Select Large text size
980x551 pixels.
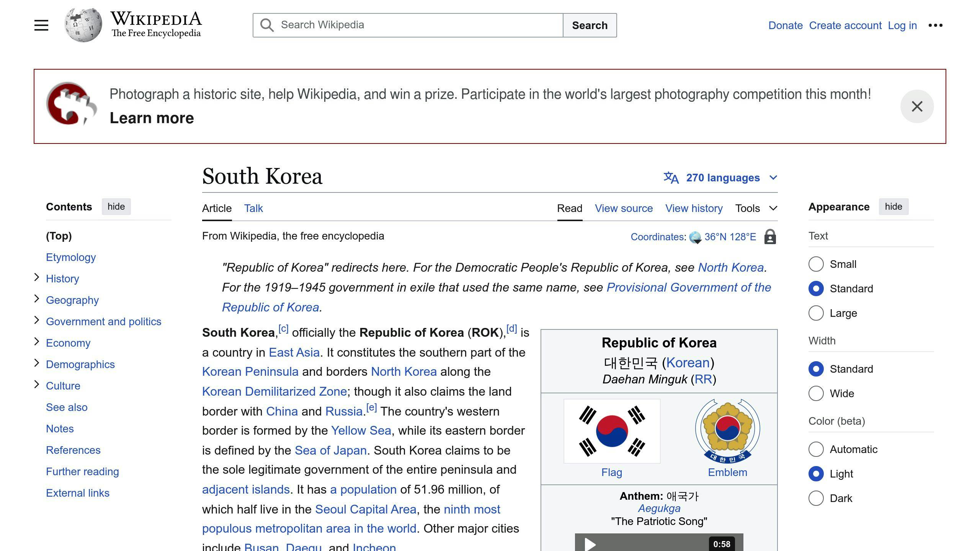click(816, 313)
